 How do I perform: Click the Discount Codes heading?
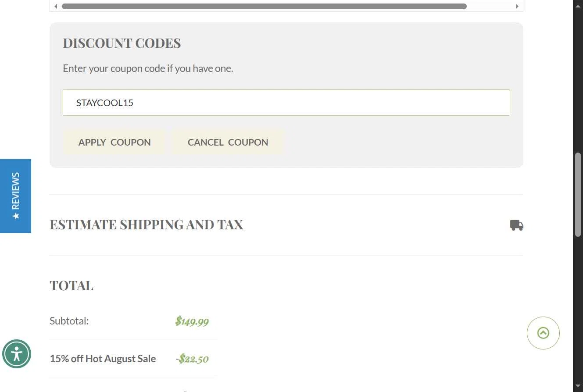[x=122, y=43]
